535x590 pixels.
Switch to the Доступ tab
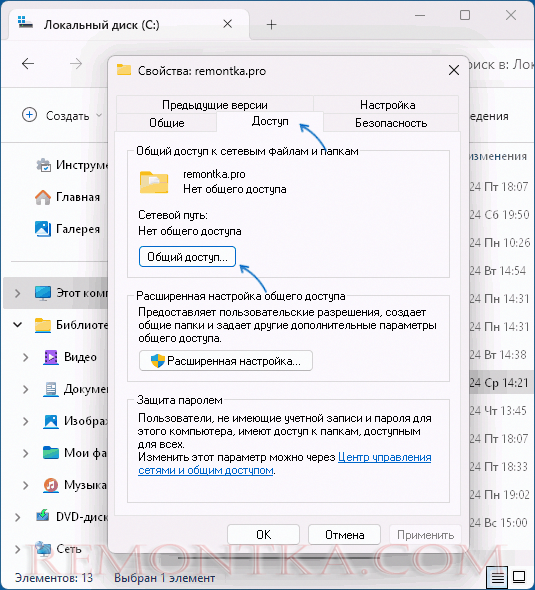pyautogui.click(x=270, y=121)
